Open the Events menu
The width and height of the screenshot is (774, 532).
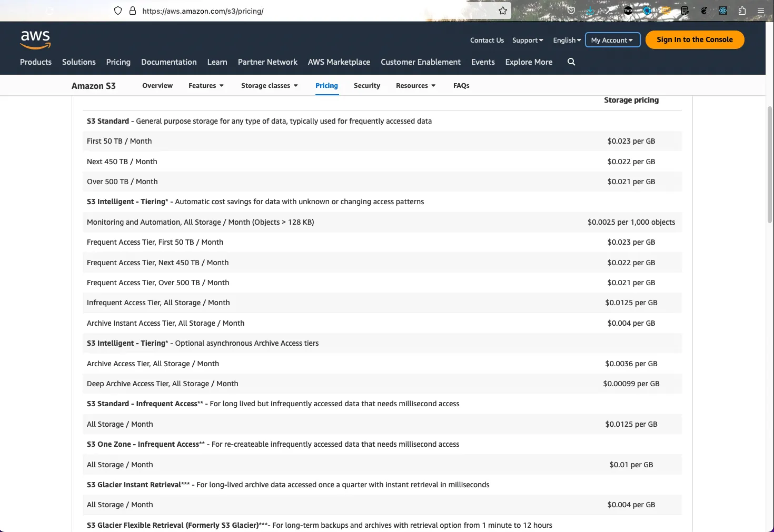tap(483, 62)
